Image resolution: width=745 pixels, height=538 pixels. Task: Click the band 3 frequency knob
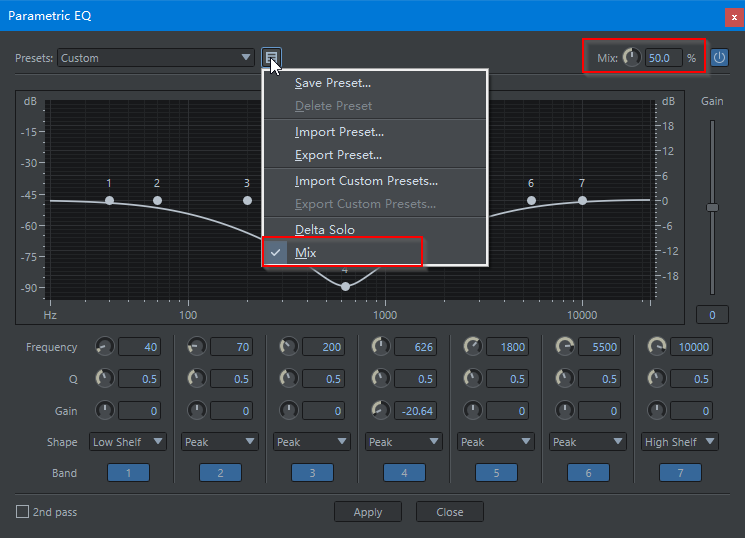288,347
